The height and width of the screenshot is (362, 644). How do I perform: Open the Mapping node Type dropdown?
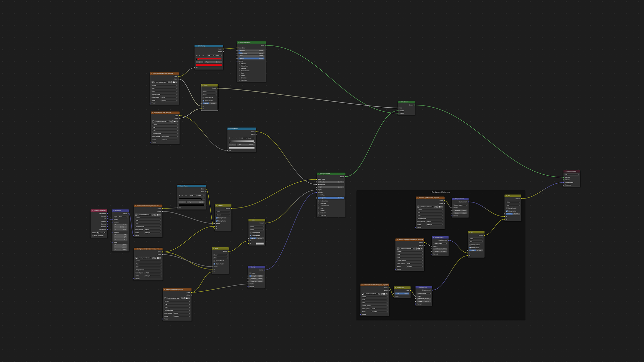122,217
